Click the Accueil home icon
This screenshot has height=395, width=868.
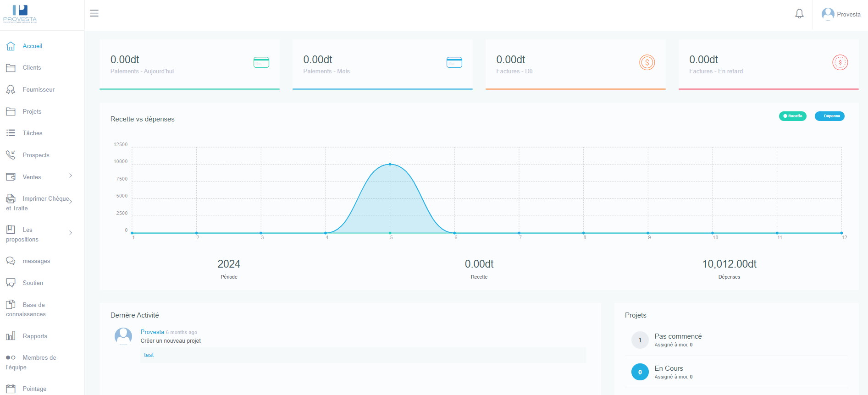pos(11,46)
